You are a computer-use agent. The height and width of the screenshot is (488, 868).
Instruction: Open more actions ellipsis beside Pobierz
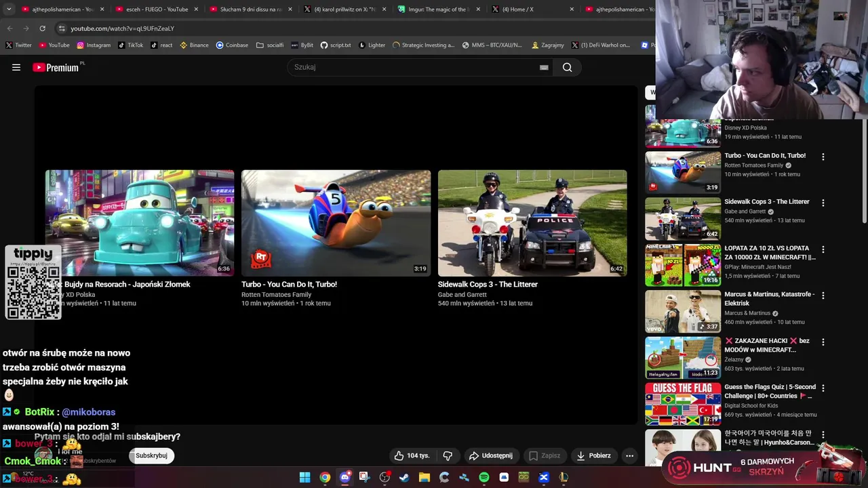(x=629, y=455)
